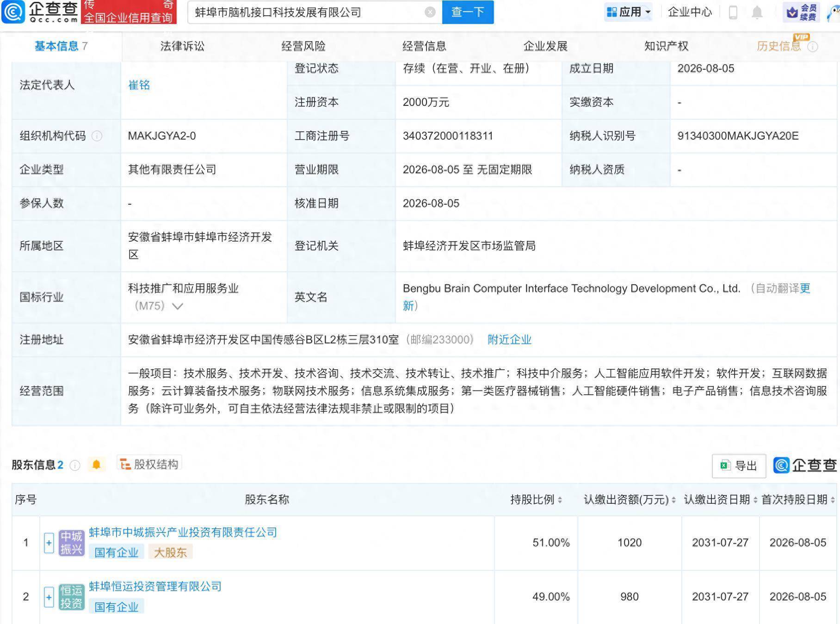The height and width of the screenshot is (624, 840).
Task: Click the 大股东 tag
Action: click(x=170, y=552)
